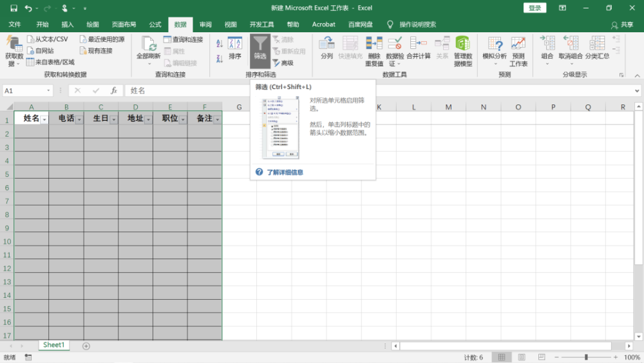Open Queries & Connections (查询和连接) pane
The image size is (644, 363).
[183, 39]
